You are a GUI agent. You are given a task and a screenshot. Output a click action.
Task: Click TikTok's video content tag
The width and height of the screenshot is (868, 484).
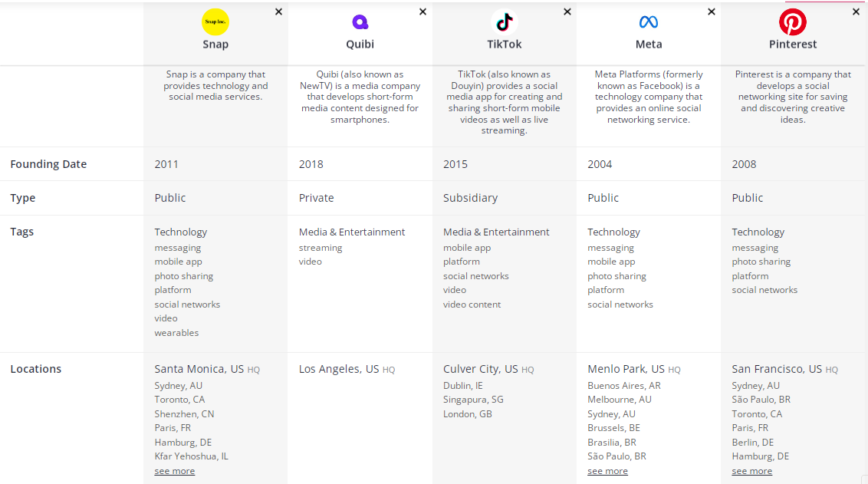click(472, 305)
